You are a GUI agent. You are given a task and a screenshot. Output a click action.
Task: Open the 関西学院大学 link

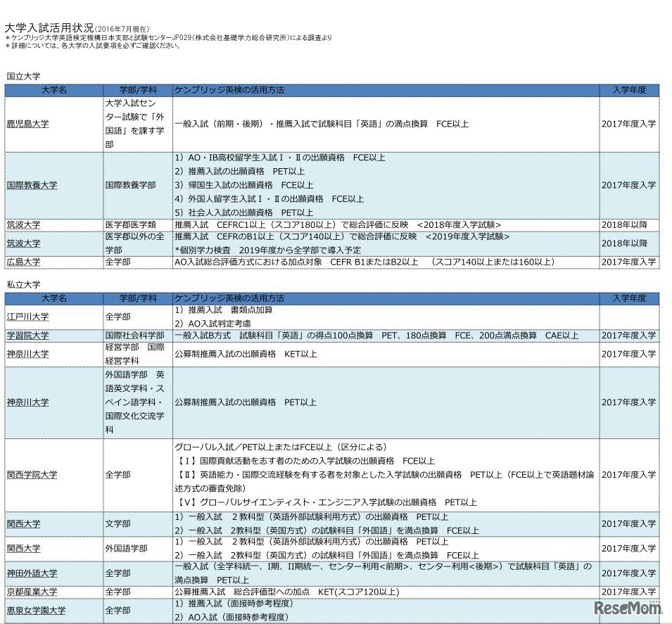[32, 475]
